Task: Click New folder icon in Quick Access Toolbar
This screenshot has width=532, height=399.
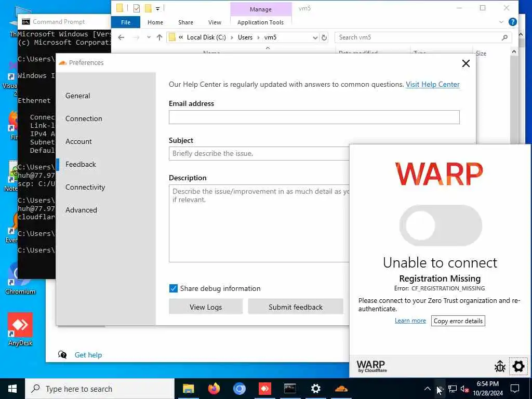Action: (x=148, y=8)
